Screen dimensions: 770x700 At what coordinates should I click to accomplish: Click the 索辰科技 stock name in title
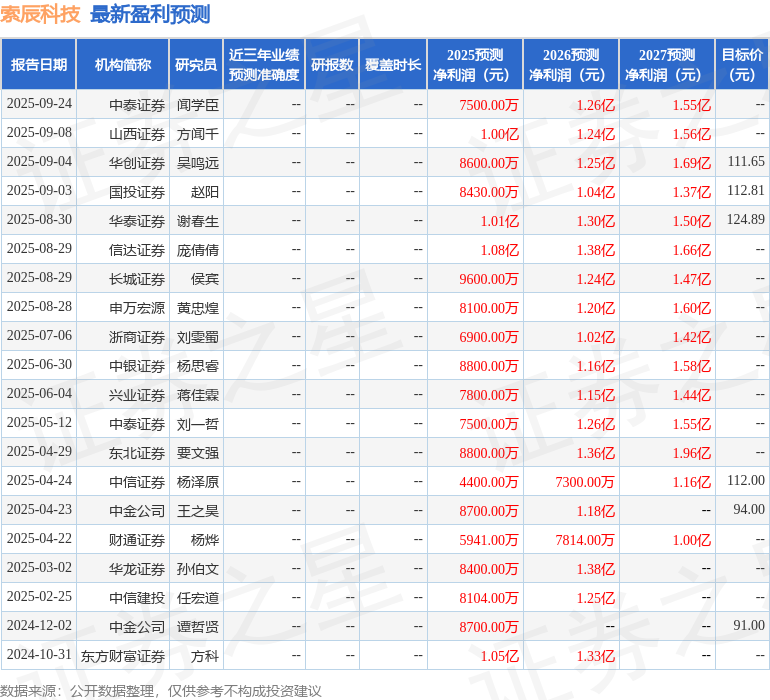(x=41, y=15)
